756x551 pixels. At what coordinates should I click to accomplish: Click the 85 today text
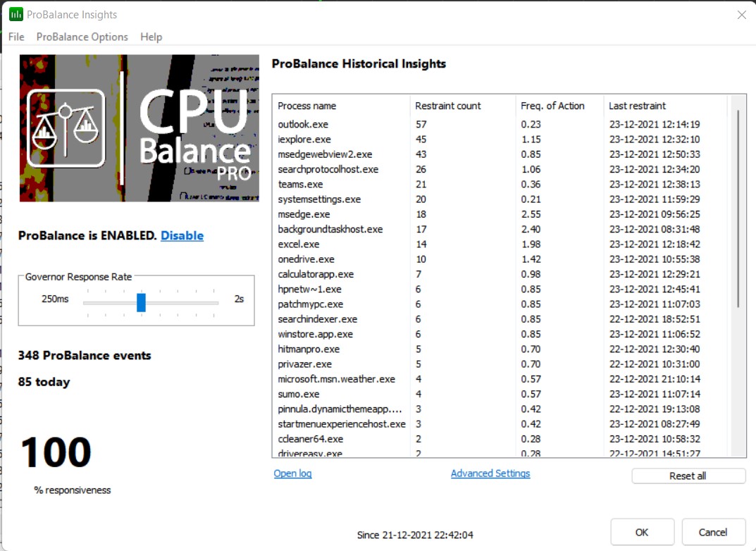[x=44, y=382]
